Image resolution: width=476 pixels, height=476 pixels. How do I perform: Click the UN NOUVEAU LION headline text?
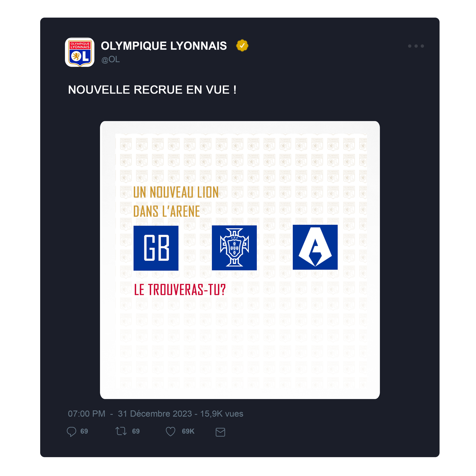(x=176, y=192)
